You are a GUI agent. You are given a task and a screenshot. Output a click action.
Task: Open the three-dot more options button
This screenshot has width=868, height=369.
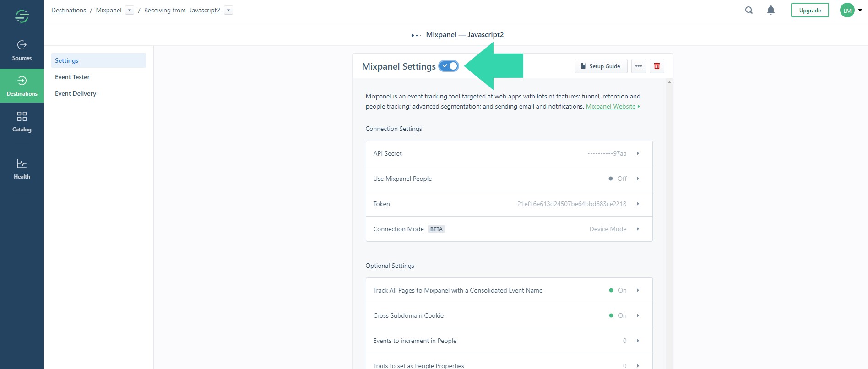(639, 66)
